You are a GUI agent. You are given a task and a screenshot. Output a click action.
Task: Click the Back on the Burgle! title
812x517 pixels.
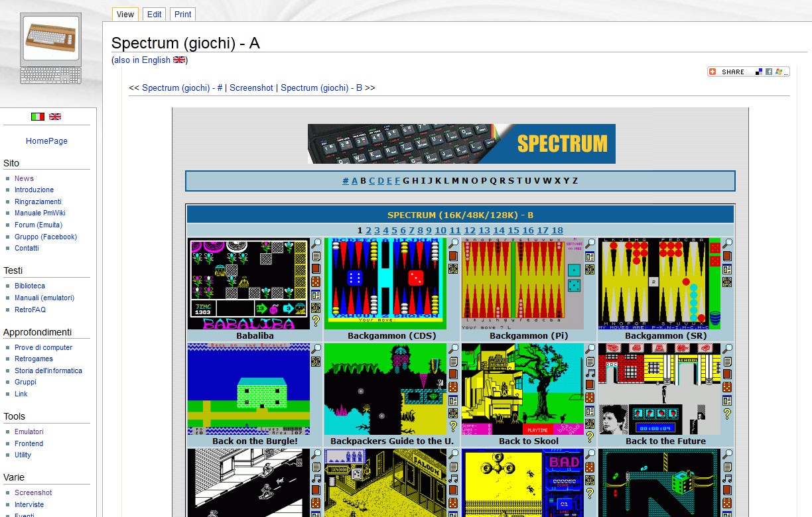click(255, 441)
